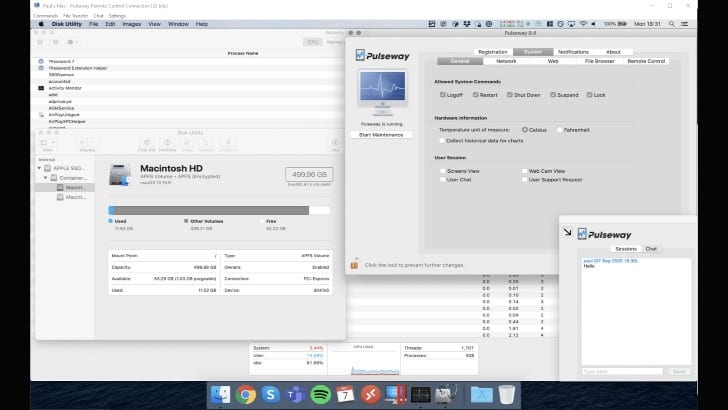Toggle the Restart checkbox
The height and width of the screenshot is (410, 728).
pos(475,95)
